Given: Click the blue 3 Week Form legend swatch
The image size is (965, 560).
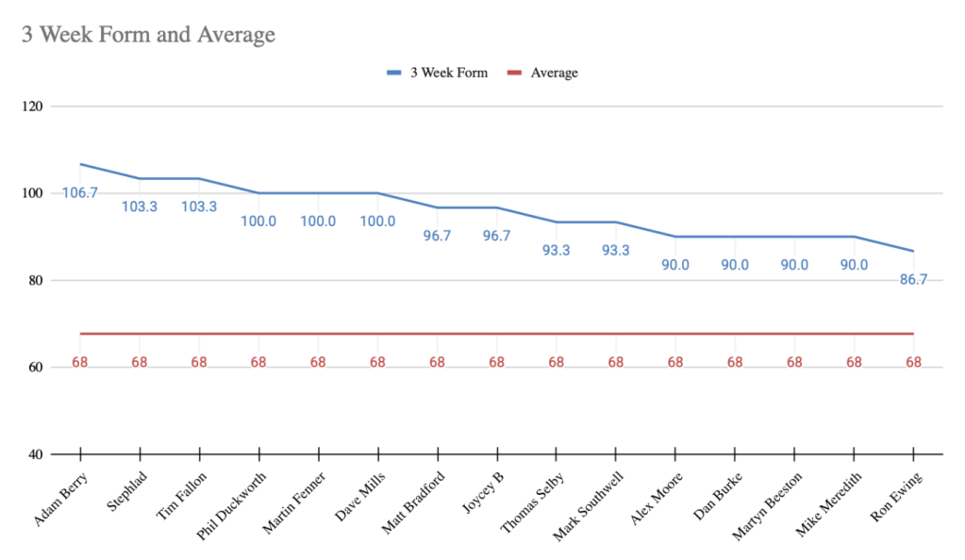Looking at the screenshot, I should (x=394, y=73).
